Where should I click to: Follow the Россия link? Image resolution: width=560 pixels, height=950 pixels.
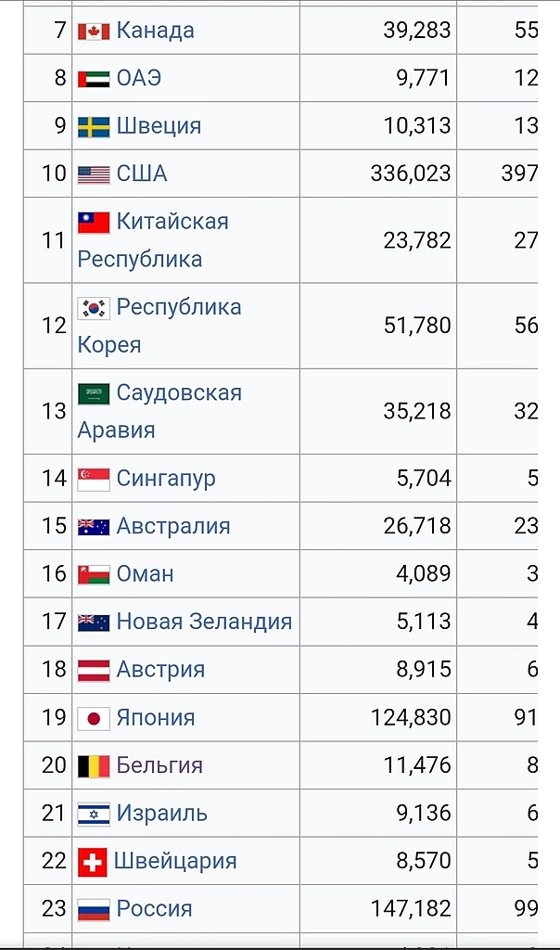(x=154, y=909)
